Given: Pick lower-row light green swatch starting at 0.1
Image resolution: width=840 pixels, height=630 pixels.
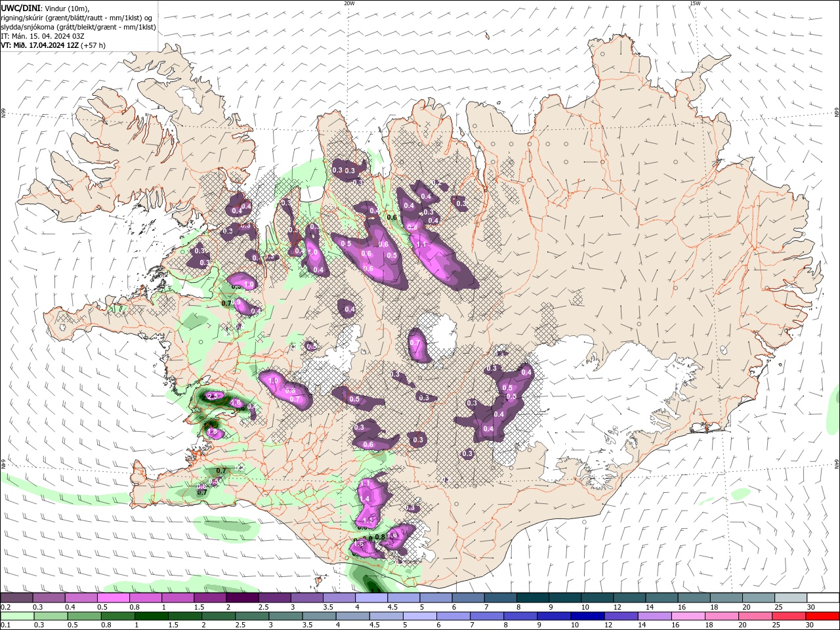Looking at the screenshot, I should click(17, 616).
